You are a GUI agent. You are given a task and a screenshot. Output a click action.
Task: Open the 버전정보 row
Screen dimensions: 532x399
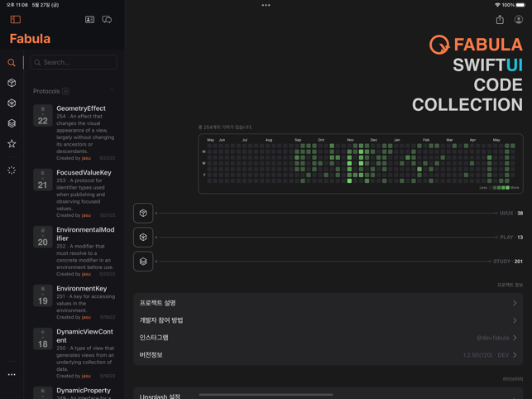(328, 355)
